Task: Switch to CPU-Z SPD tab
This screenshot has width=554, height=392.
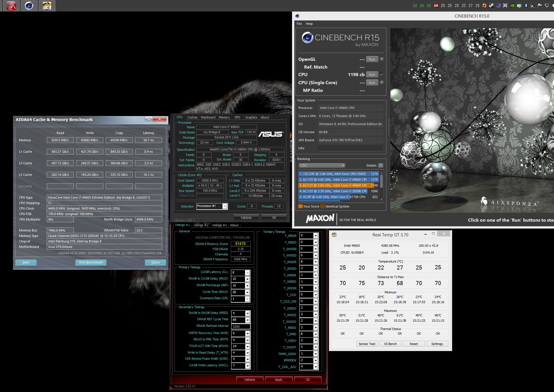Action: click(x=237, y=117)
